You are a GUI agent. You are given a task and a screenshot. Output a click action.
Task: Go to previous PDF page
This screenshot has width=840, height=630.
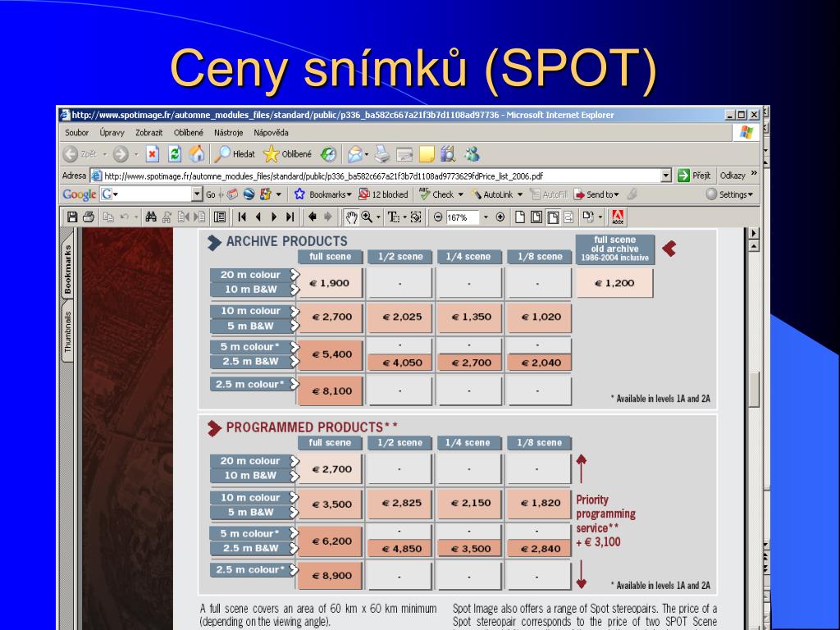(x=258, y=217)
